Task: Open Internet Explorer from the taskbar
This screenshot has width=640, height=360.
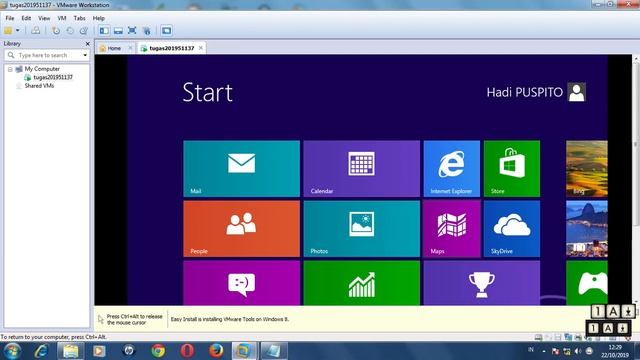Action: pyautogui.click(x=42, y=351)
